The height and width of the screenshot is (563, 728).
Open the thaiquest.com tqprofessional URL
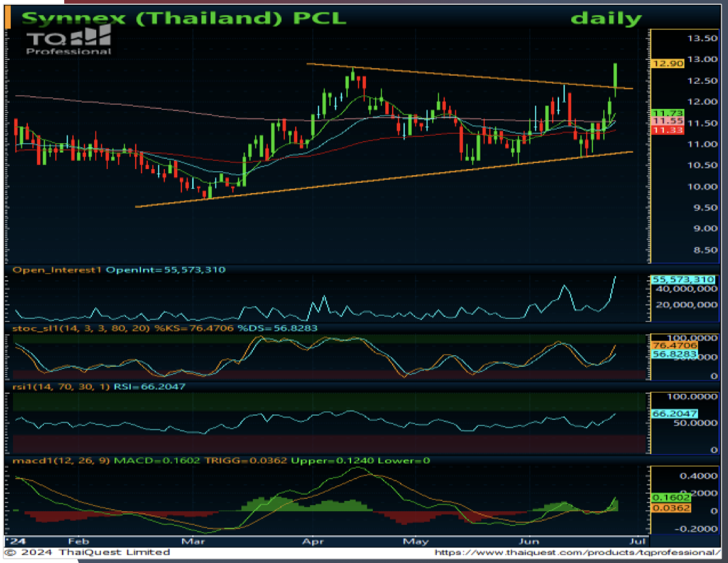[x=577, y=552]
